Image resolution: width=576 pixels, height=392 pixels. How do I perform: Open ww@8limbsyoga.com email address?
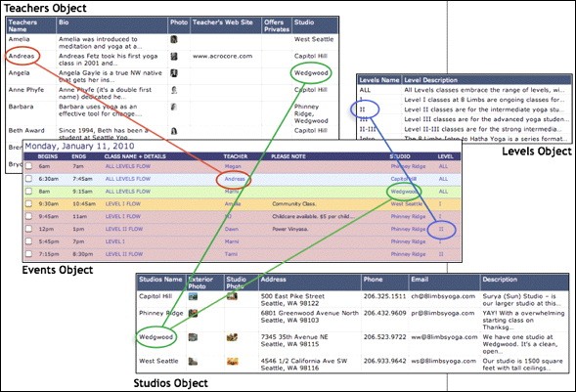tap(444, 337)
